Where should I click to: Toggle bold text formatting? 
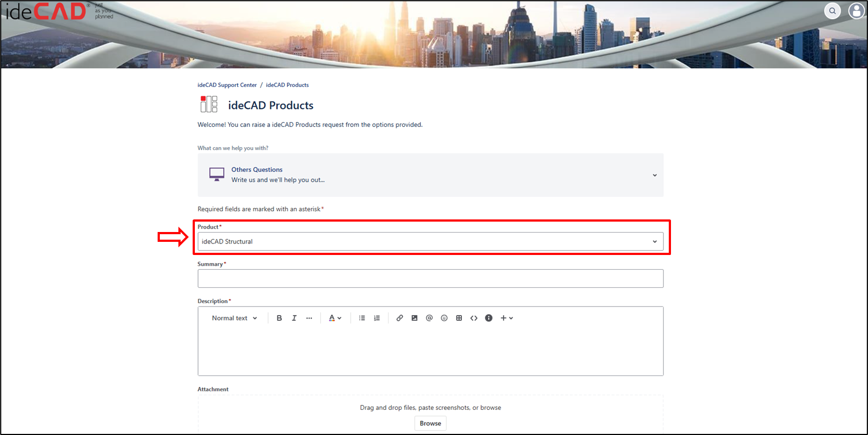tap(279, 318)
